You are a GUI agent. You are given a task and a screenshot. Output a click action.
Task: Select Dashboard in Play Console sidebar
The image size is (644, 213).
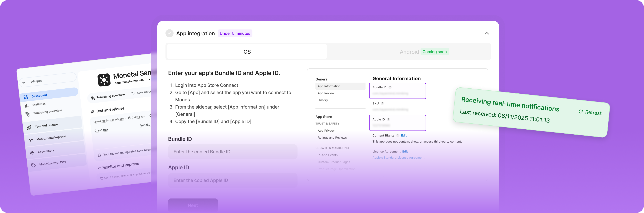point(49,95)
